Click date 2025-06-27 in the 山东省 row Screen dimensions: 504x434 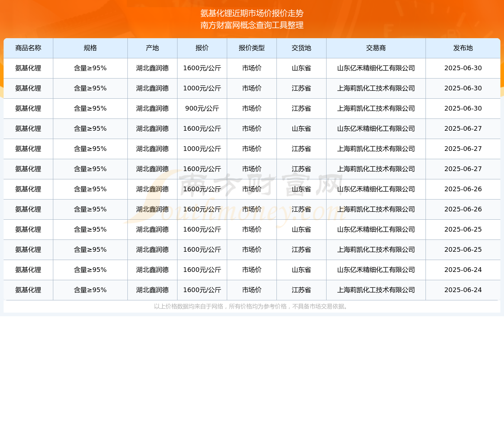(x=463, y=129)
